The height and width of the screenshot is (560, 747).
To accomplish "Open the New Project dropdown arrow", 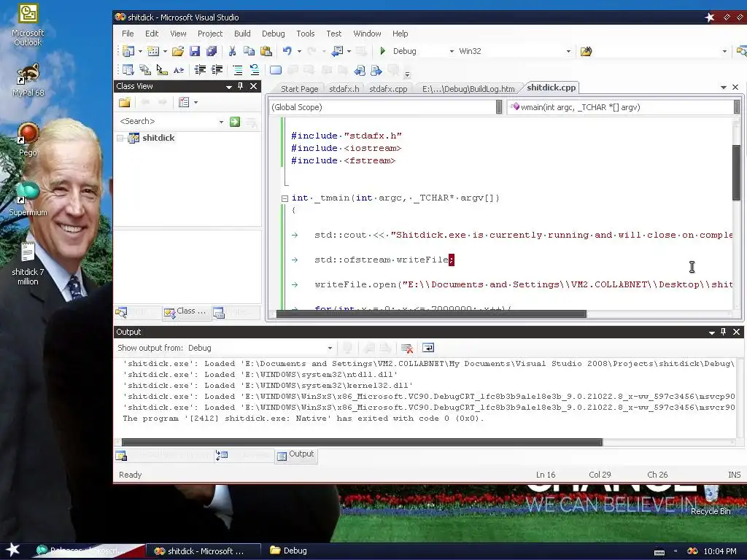I will (x=140, y=52).
